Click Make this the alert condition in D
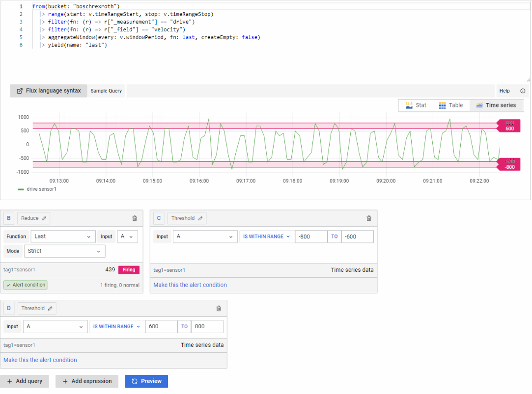This screenshot has width=532, height=394. pyautogui.click(x=40, y=360)
